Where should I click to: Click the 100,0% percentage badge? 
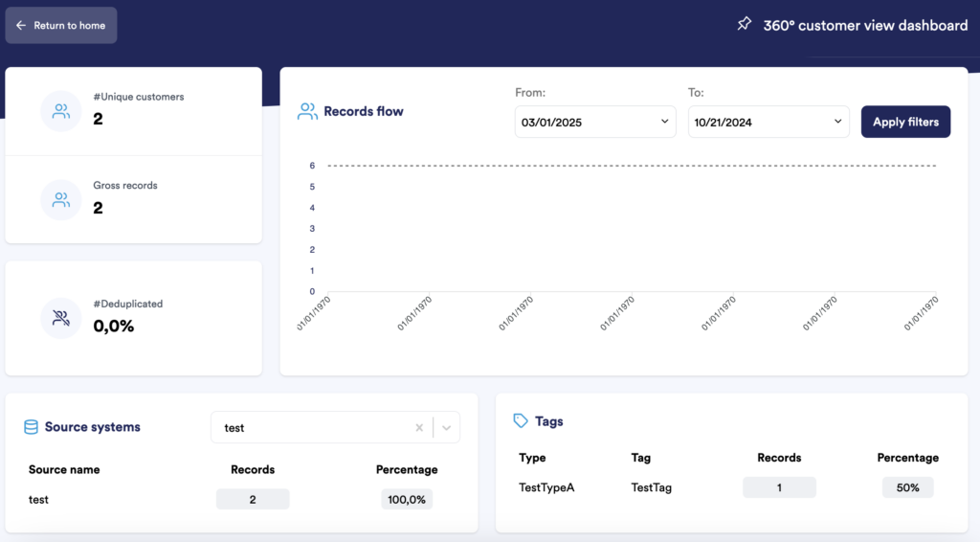(407, 500)
